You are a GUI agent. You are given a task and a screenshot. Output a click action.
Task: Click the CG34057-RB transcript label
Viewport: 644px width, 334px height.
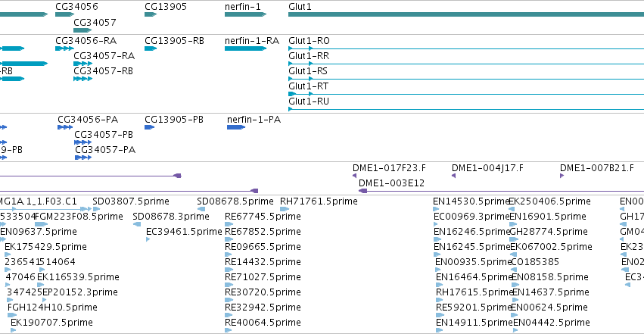tap(104, 71)
